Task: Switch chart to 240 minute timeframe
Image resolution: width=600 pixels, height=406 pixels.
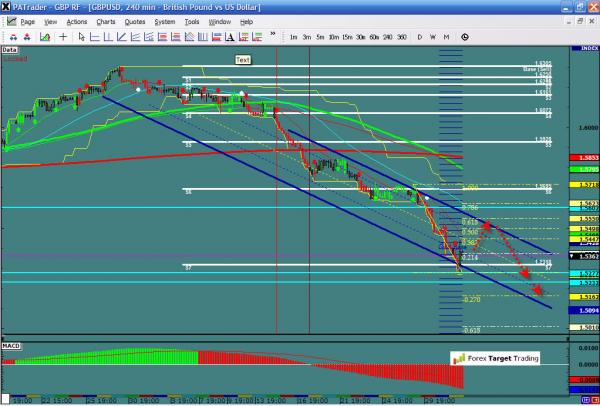Action: click(x=388, y=37)
